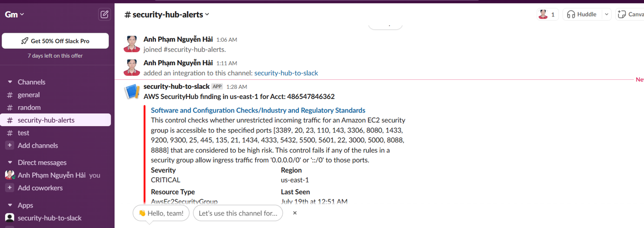Click the Hello, team! suggestion chip
This screenshot has height=228, width=644.
coord(162,213)
